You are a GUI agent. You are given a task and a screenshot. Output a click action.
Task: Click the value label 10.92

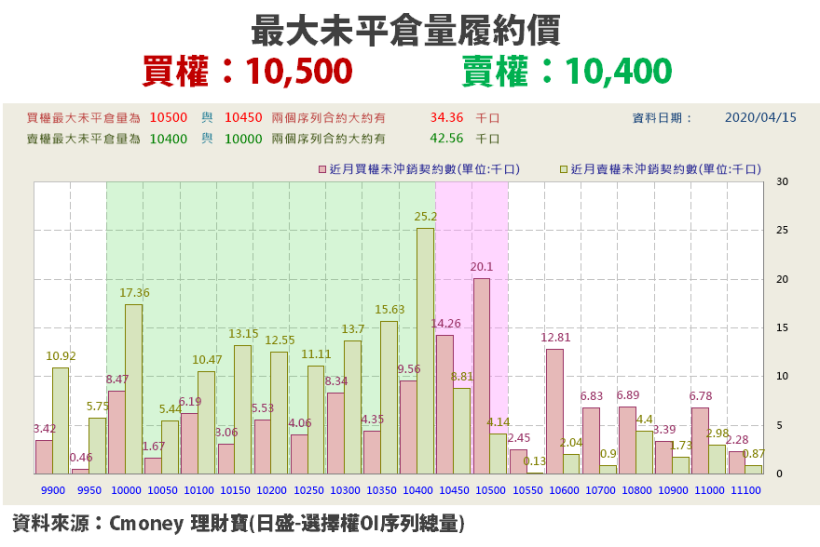coord(61,356)
